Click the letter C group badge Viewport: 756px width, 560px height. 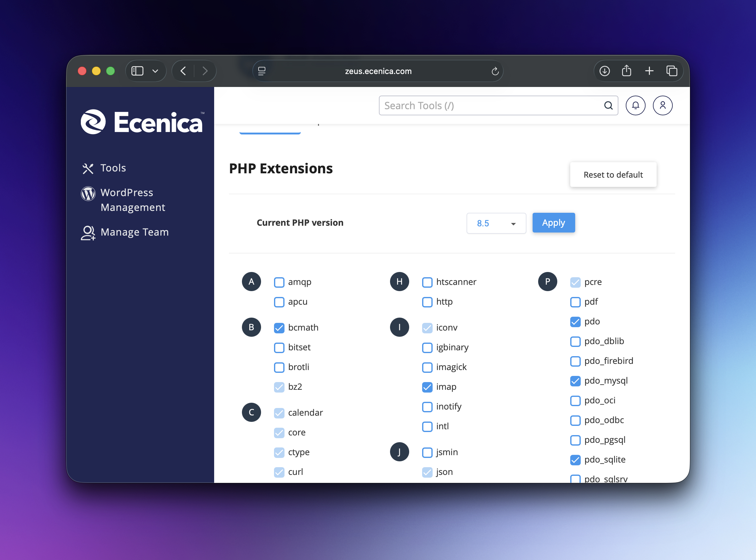point(251,412)
